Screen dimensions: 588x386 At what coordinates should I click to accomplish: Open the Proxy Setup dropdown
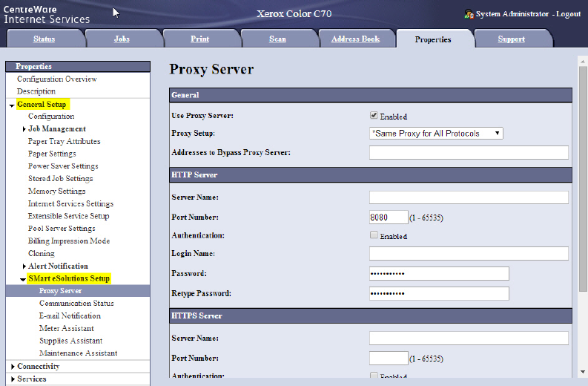pos(436,134)
